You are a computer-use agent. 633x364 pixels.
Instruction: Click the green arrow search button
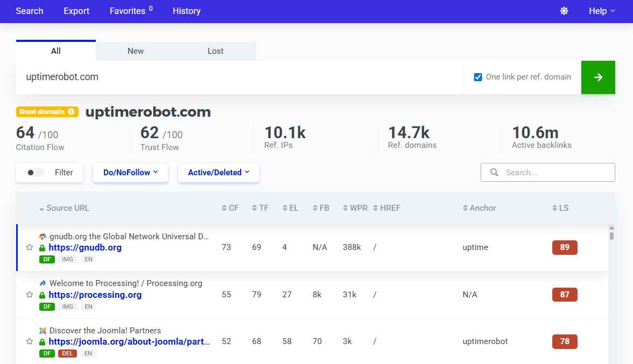(x=598, y=77)
